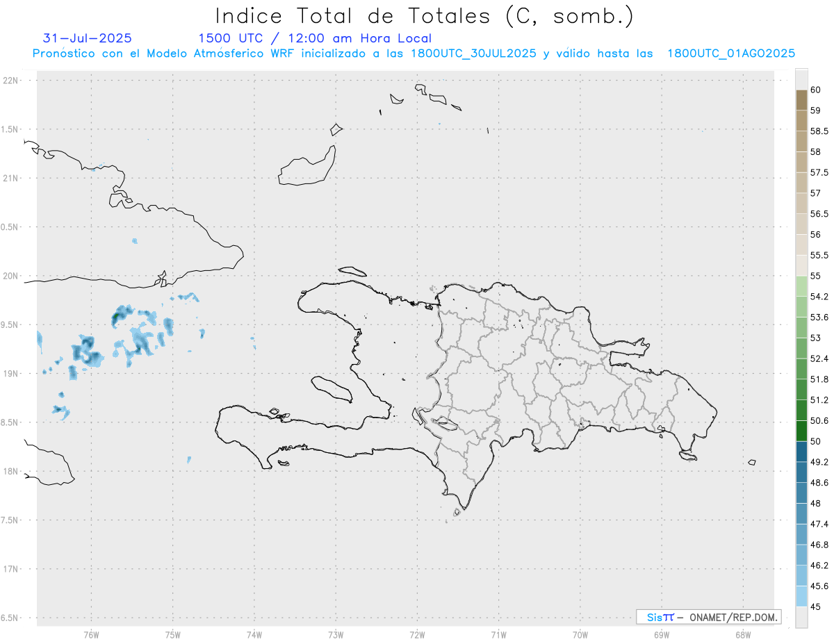This screenshot has height=644, width=834.
Task: Click the color bar value '50.6'
Action: (x=819, y=421)
